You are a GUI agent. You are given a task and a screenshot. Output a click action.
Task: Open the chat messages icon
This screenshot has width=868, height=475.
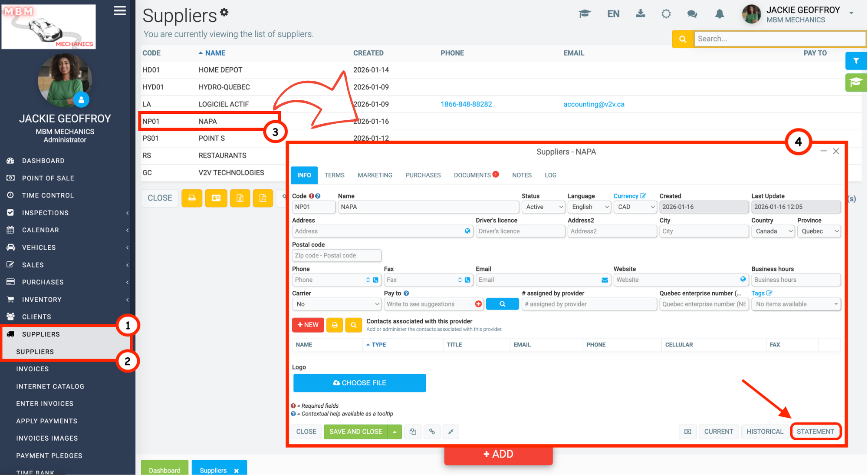pos(692,14)
